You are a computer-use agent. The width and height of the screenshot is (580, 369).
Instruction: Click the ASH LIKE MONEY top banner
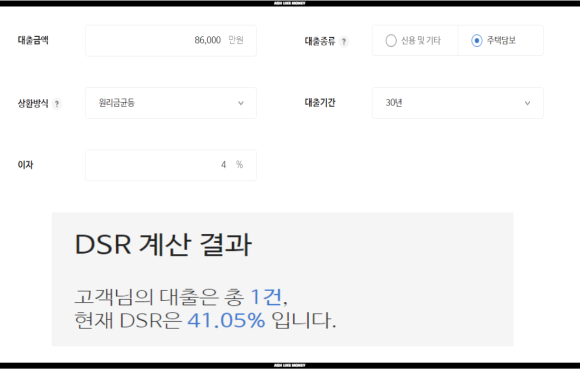pos(290,3)
